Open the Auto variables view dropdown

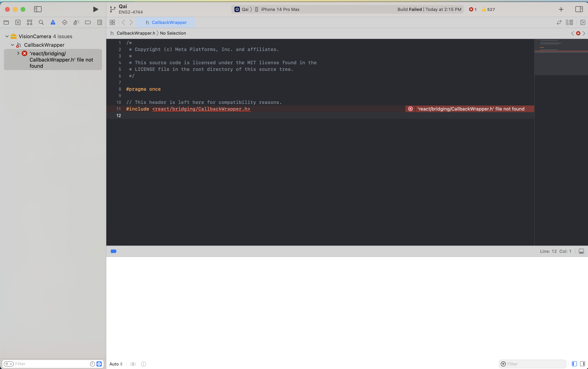116,364
